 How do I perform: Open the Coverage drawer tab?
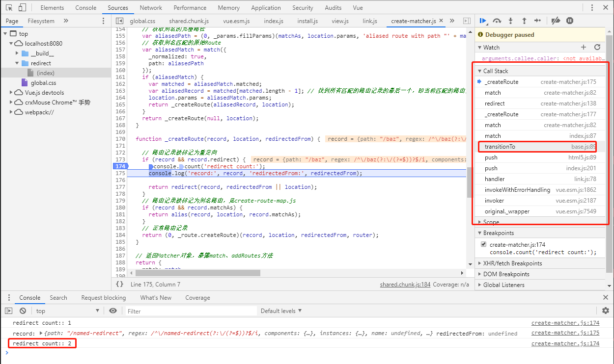point(197,297)
